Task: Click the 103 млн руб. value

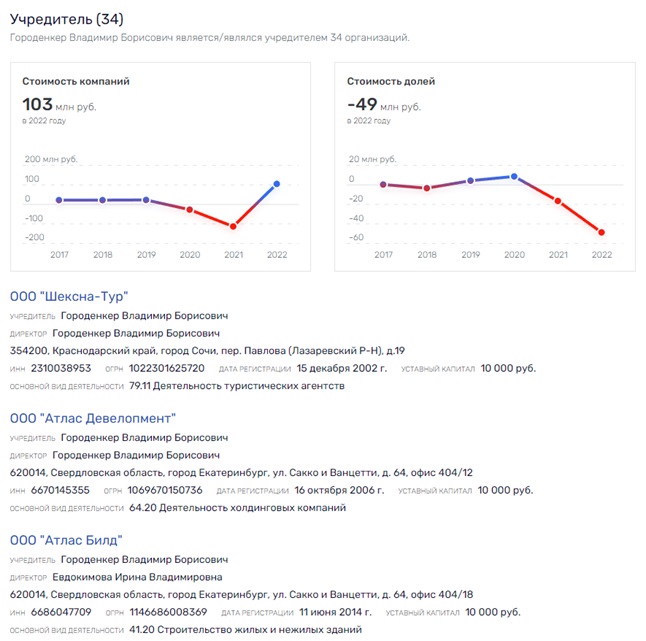Action: [x=64, y=104]
